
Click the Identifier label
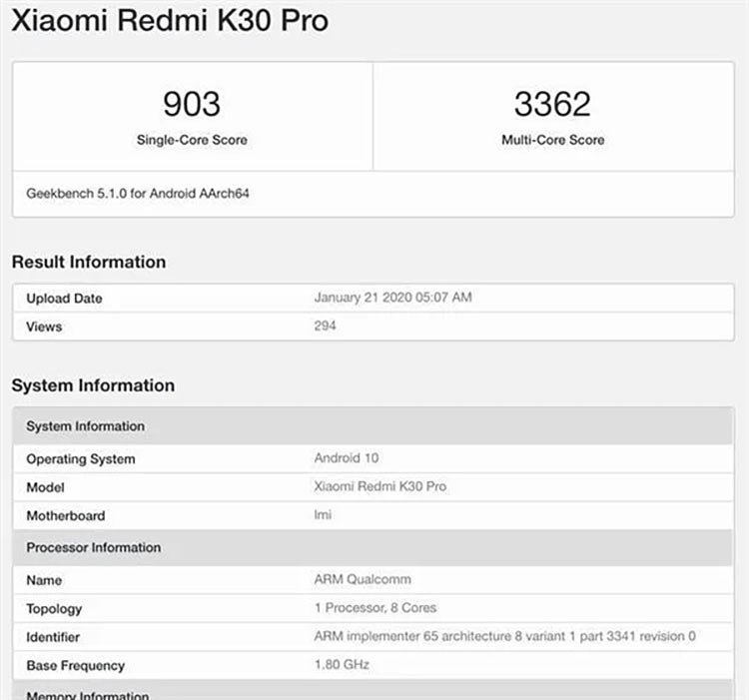[53, 637]
